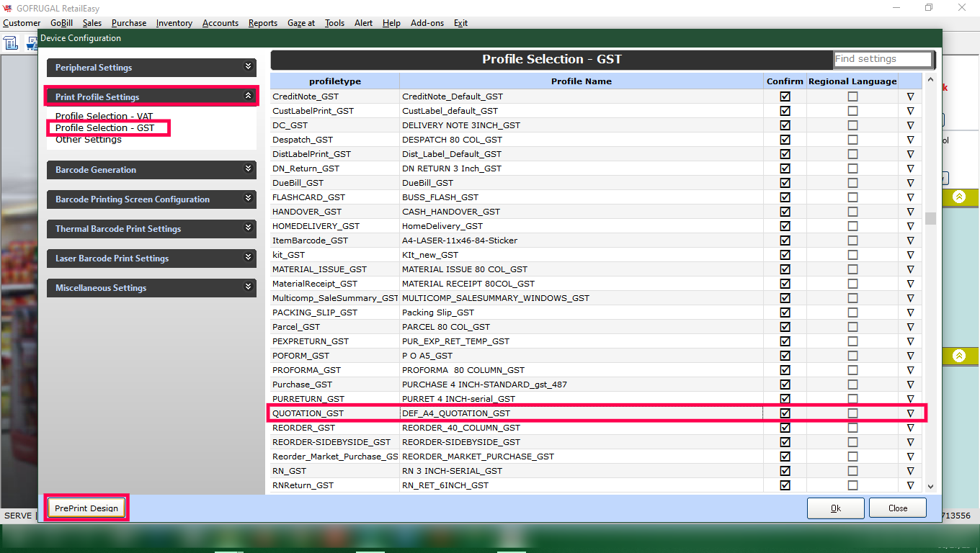Open the Gaze at menu
Viewport: 980px width, 553px height.
pos(301,23)
